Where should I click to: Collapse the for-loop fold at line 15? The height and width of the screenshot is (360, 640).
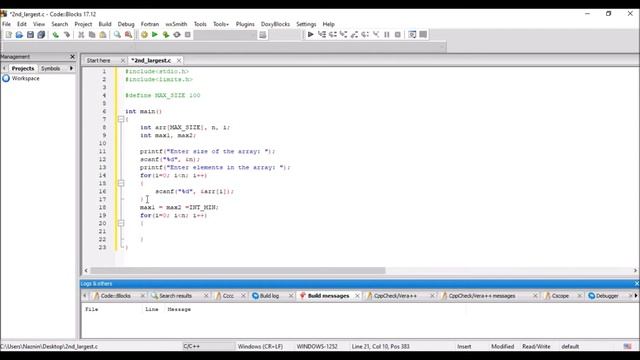pos(121,183)
